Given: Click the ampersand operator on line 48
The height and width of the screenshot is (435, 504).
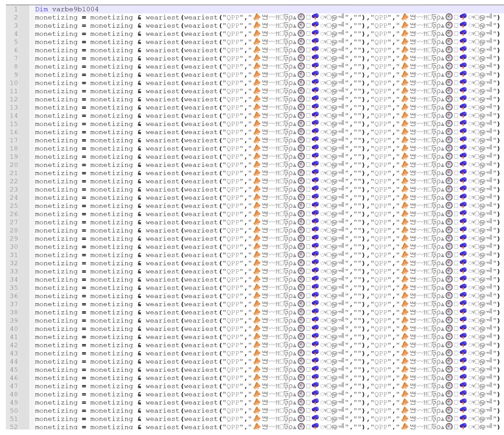Looking at the screenshot, I should 139,394.
